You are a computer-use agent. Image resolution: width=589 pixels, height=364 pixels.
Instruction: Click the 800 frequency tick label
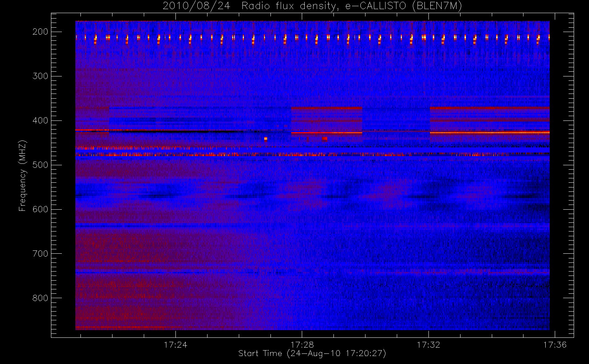[x=40, y=298]
